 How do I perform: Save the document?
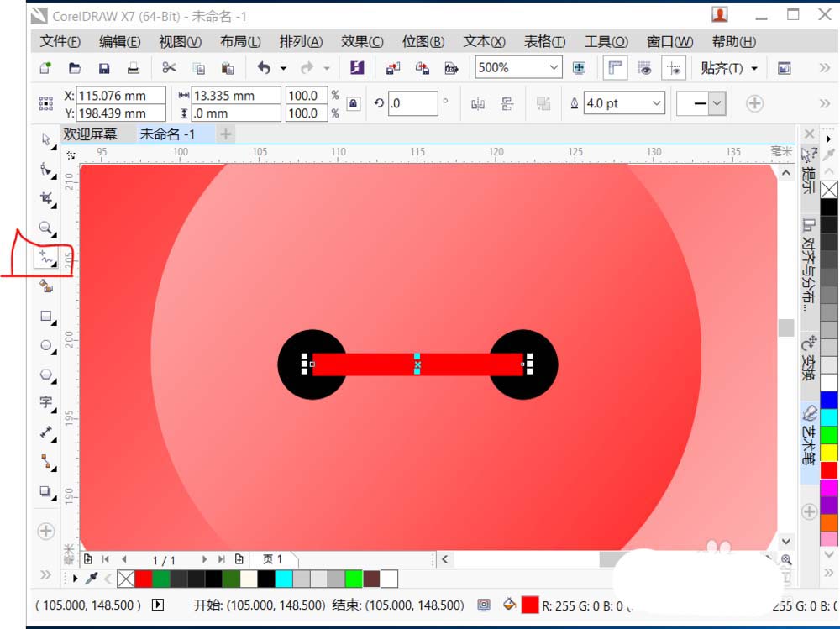[x=104, y=68]
